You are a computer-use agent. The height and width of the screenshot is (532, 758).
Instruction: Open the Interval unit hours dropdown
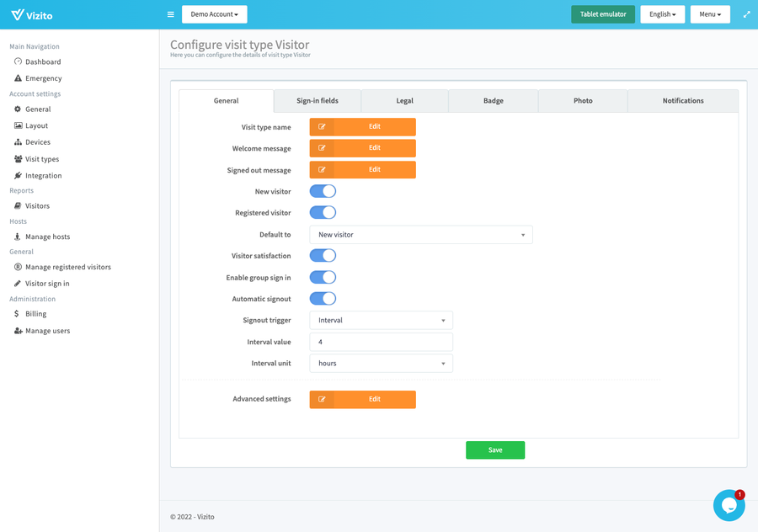pos(381,364)
